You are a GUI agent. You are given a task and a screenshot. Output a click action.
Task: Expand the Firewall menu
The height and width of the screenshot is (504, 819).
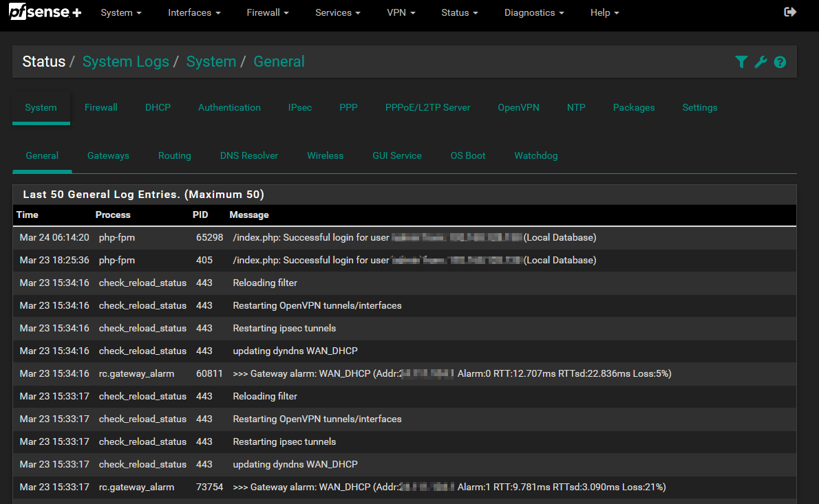268,12
